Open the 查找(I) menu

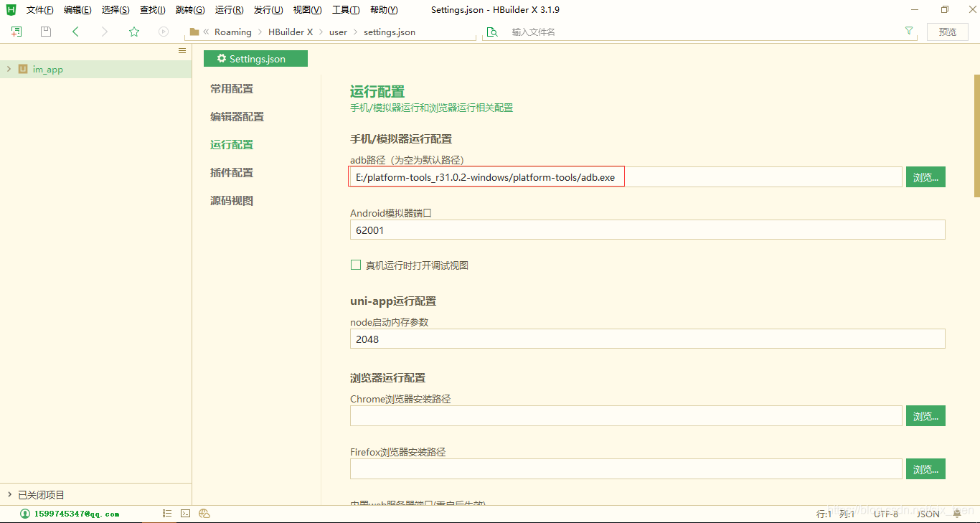click(x=152, y=10)
